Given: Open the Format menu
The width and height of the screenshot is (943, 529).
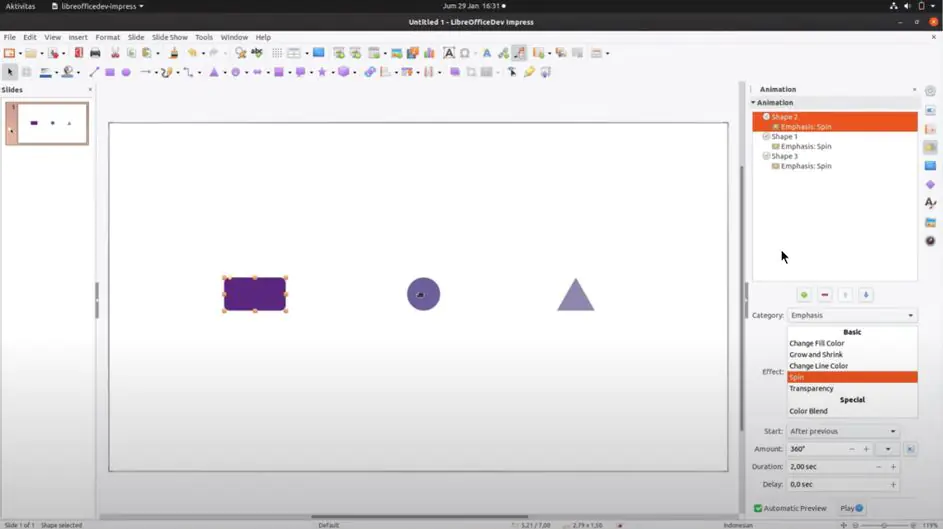Looking at the screenshot, I should 107,37.
